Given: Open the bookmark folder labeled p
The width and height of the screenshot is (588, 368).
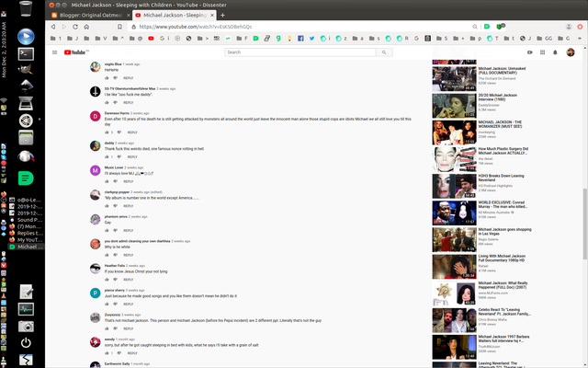Looking at the screenshot, I should pyautogui.click(x=476, y=39).
